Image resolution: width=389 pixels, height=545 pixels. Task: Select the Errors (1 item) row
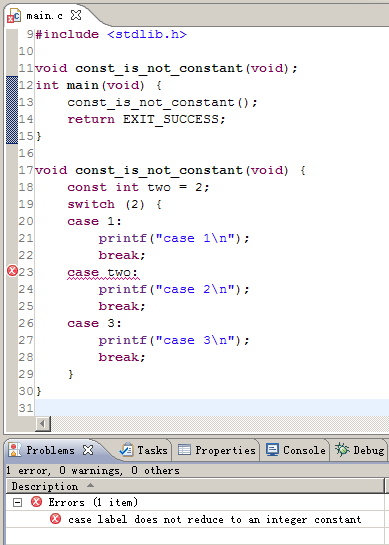click(195, 502)
